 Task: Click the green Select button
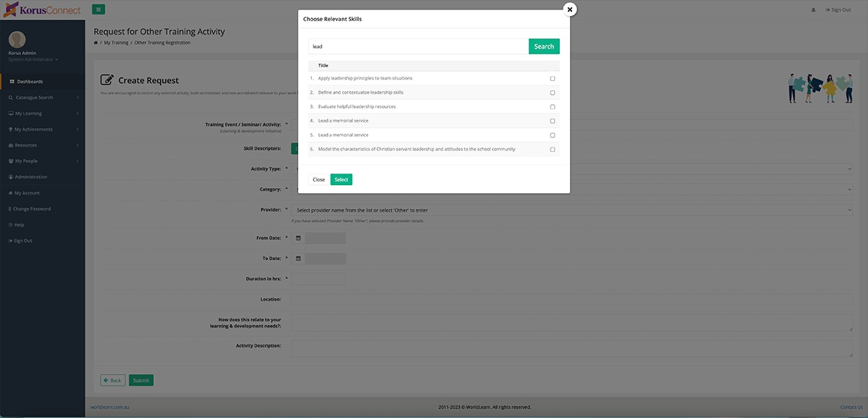coord(341,179)
